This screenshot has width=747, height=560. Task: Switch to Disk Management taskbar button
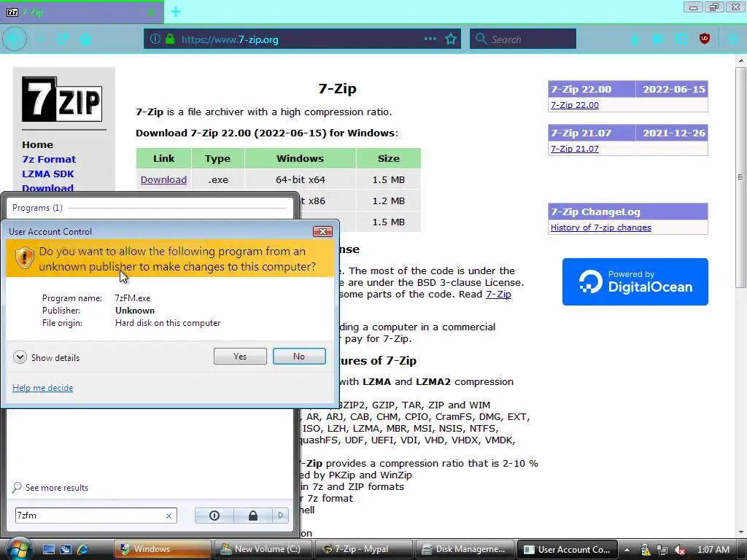click(x=465, y=549)
